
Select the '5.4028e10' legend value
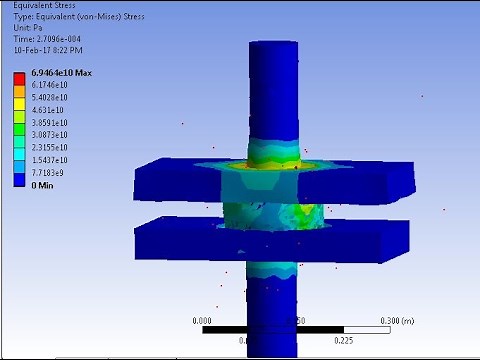49,98
